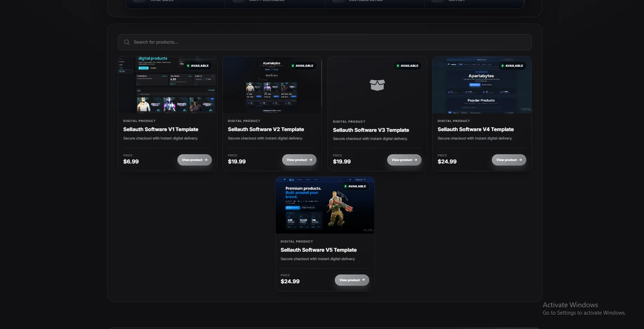The image size is (644, 329).
Task: Select the $24.99 price on V5 Template
Action: click(x=290, y=282)
